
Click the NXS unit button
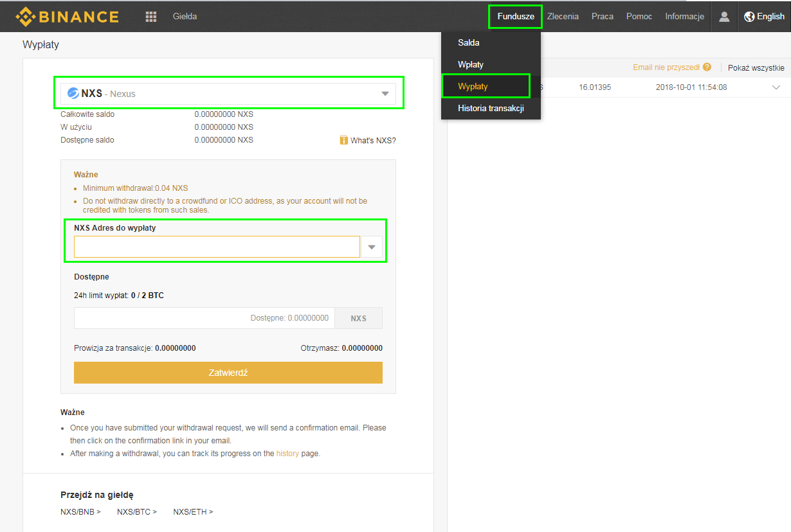pyautogui.click(x=359, y=318)
